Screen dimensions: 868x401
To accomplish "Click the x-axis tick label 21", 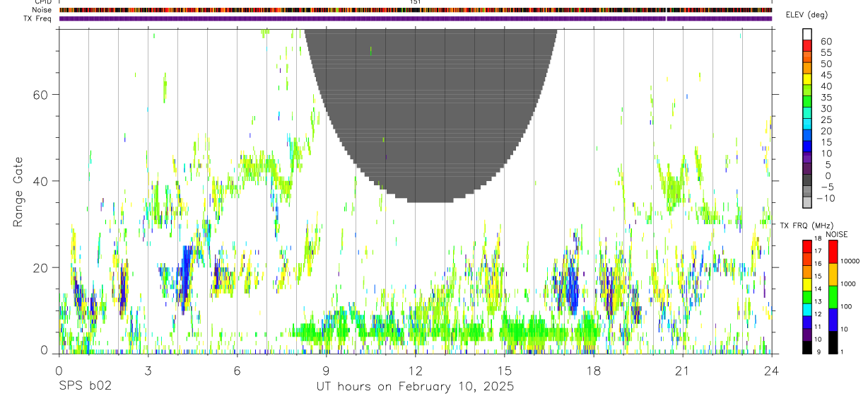I will point(683,371).
